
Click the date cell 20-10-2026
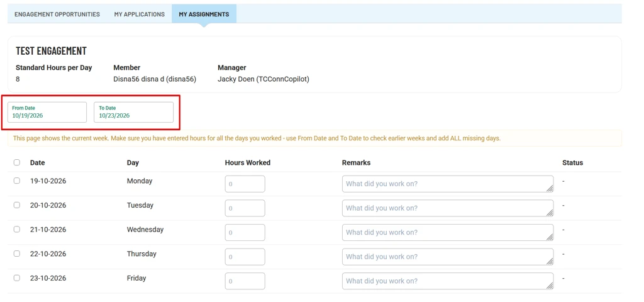tap(48, 205)
